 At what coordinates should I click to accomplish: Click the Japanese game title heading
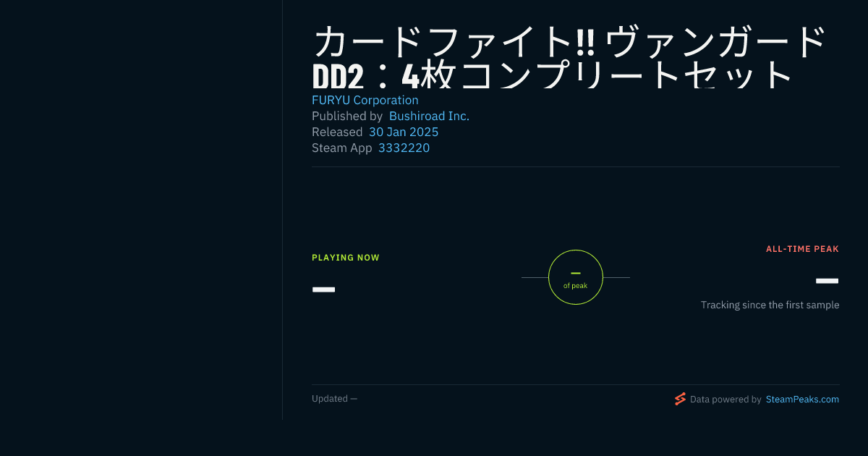569,58
